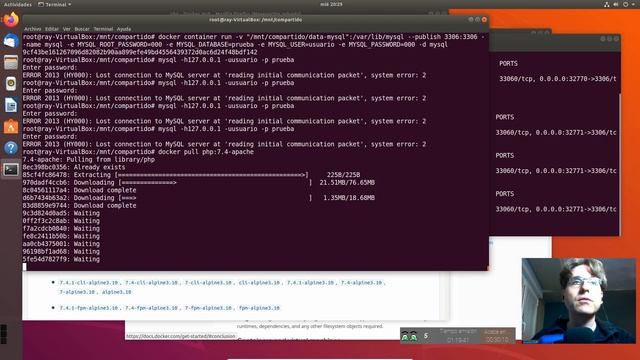Open the power menu icon in top bar
This screenshot has width=640, height=360.
pyautogui.click(x=625, y=4)
